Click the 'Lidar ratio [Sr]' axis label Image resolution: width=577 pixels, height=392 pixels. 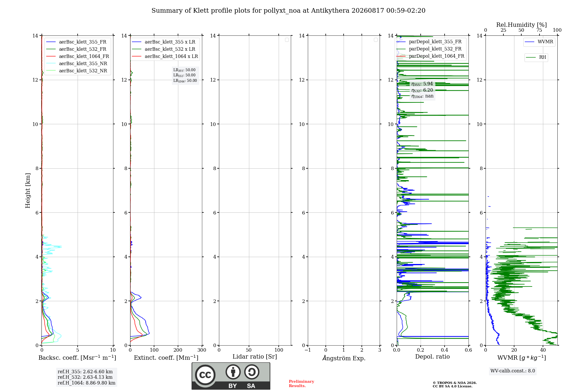(x=255, y=357)
